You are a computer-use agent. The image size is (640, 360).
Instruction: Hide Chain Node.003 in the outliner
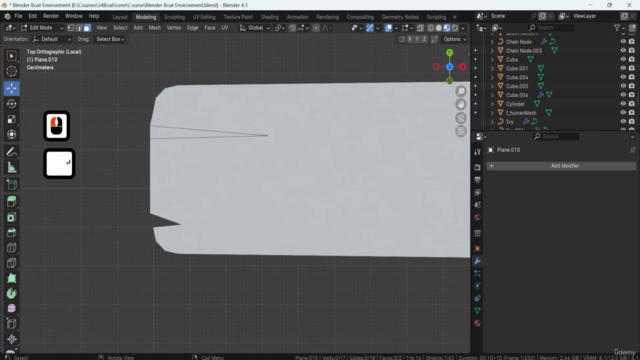pyautogui.click(x=623, y=50)
